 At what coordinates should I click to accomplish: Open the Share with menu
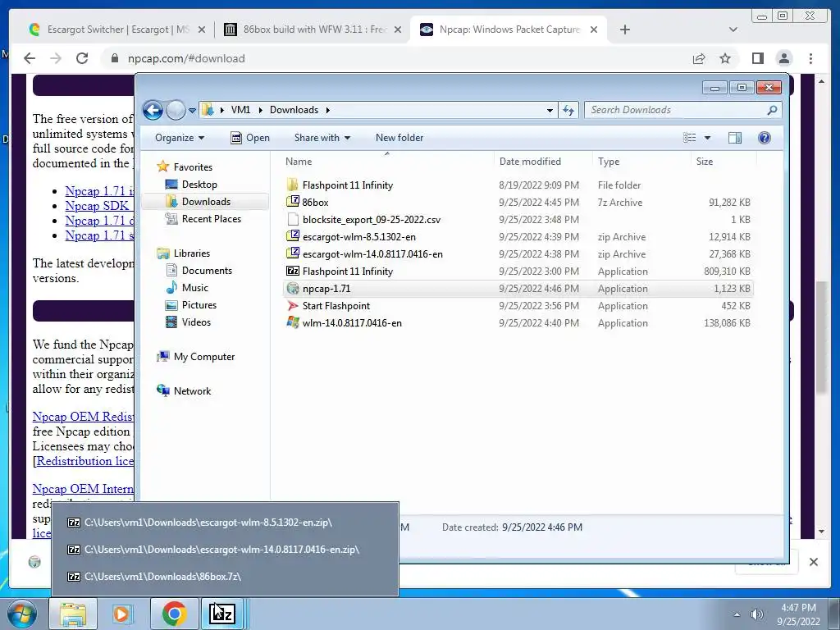(x=322, y=138)
